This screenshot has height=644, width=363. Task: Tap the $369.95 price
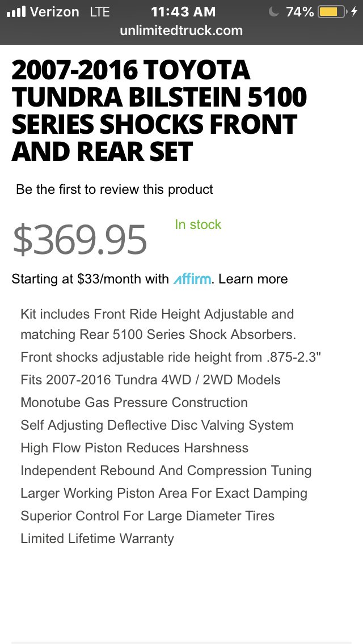(80, 239)
